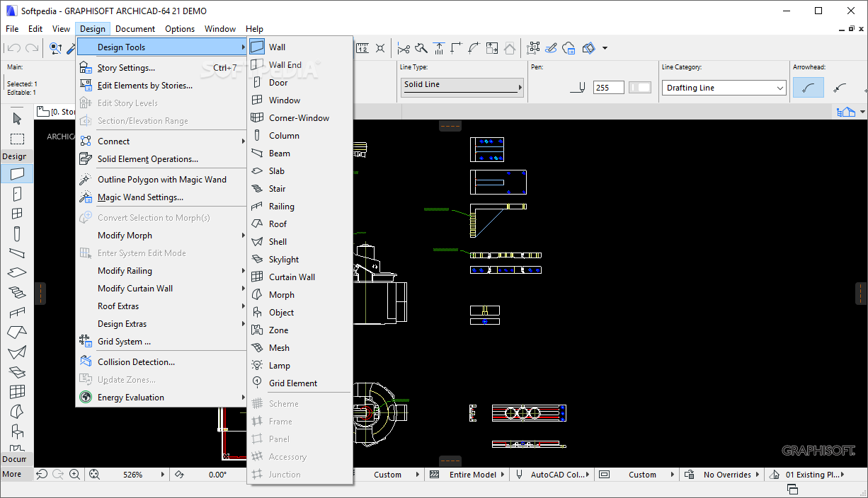Open the Connect submenu

pos(161,141)
